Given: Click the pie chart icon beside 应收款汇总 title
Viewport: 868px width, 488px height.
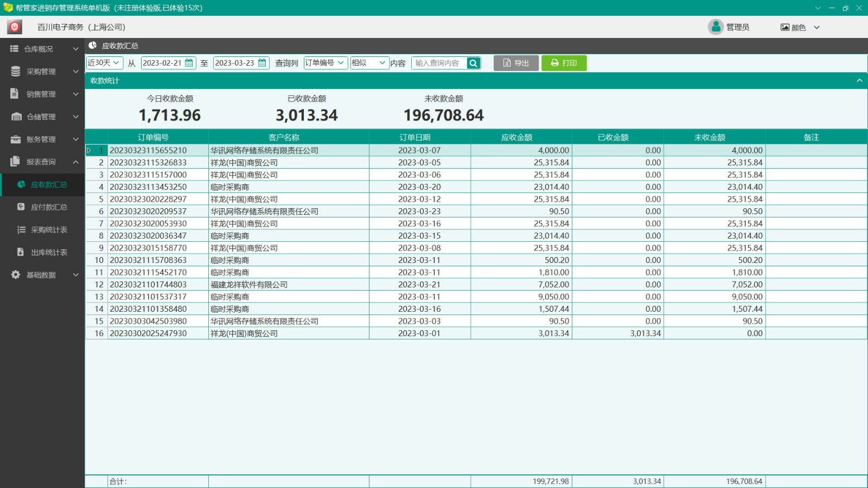Looking at the screenshot, I should point(93,46).
